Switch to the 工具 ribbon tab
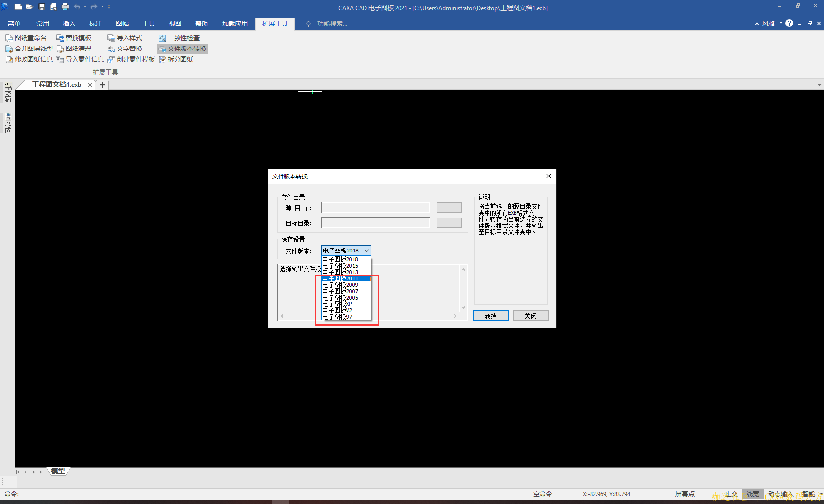This screenshot has width=824, height=504. (x=149, y=24)
